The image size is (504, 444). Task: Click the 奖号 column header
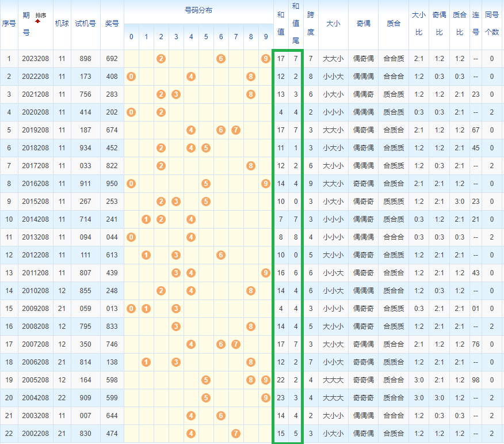pos(112,24)
